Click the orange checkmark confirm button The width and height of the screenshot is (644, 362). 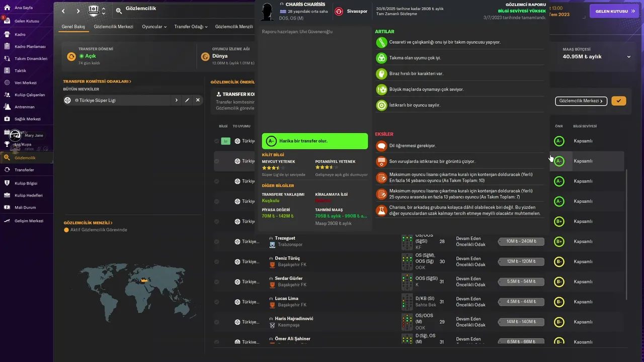(619, 101)
